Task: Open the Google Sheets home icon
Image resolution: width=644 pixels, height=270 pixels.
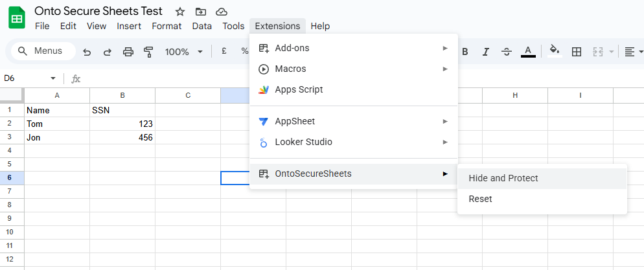Action: point(17,18)
